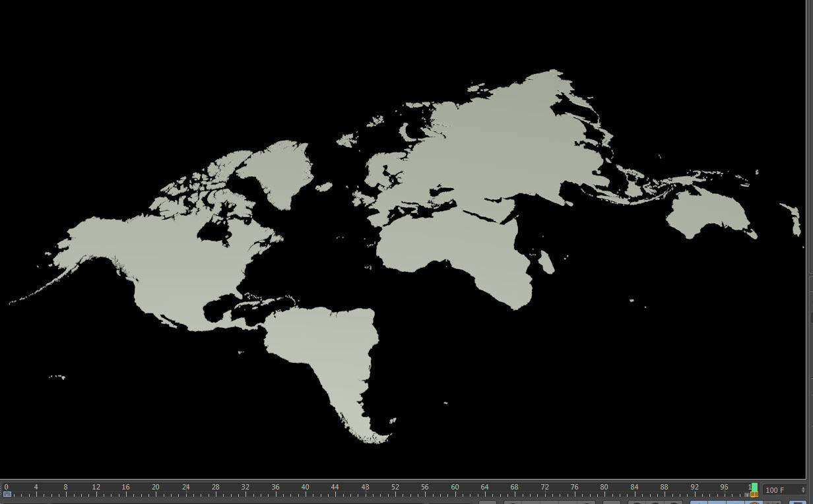
Task: Jump to frame 60 on the timeline ruler
Action: tap(455, 487)
